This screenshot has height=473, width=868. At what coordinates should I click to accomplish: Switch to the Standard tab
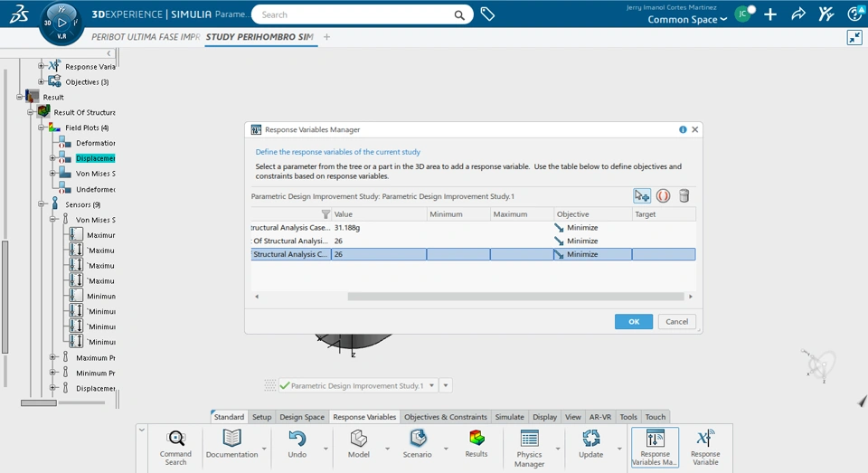pos(229,417)
